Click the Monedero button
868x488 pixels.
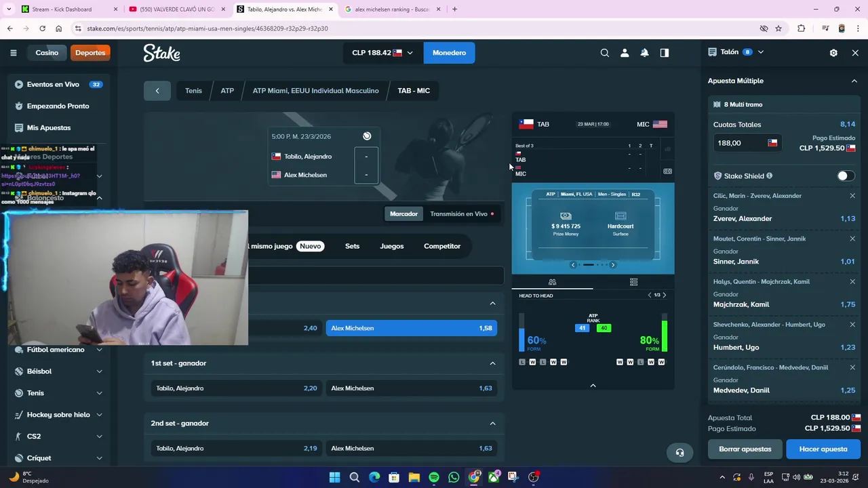point(449,53)
